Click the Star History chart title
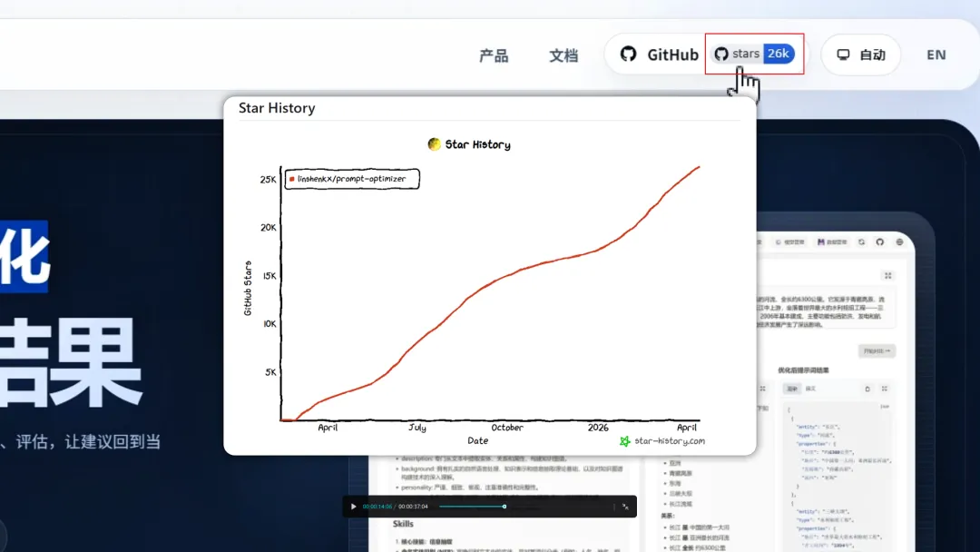The image size is (980, 552). (469, 144)
